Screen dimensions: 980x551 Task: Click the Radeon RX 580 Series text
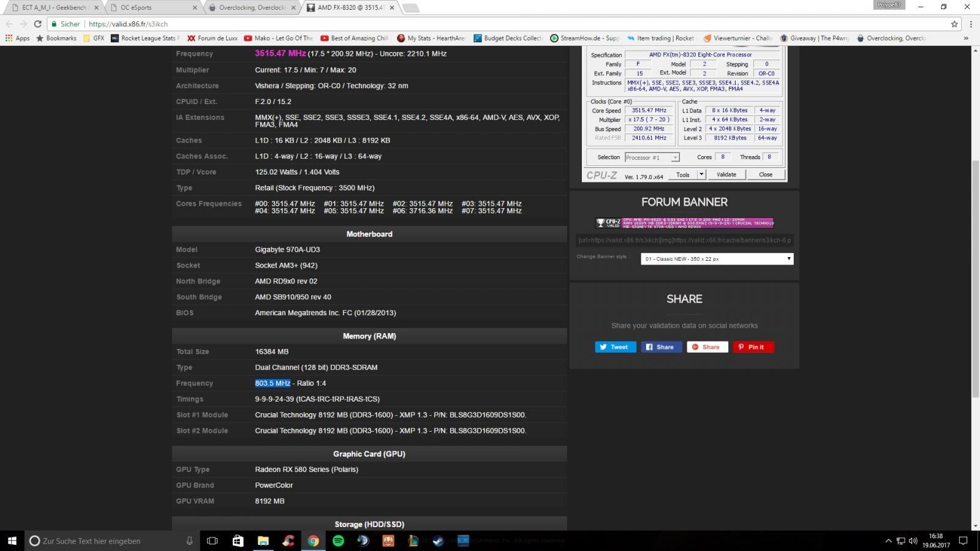pos(306,470)
